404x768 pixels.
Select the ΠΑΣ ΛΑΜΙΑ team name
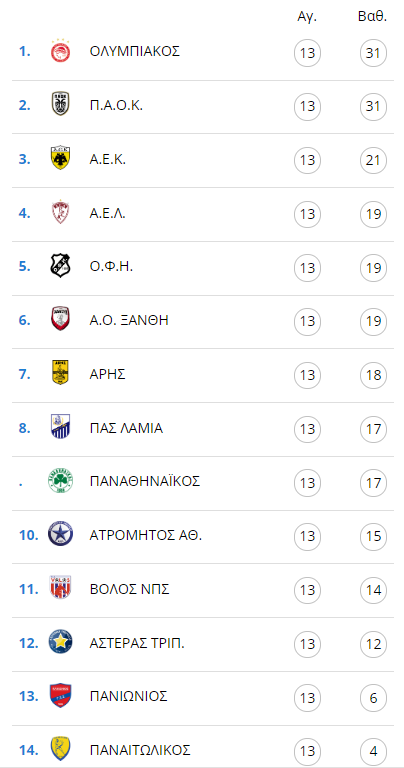[x=126, y=428]
